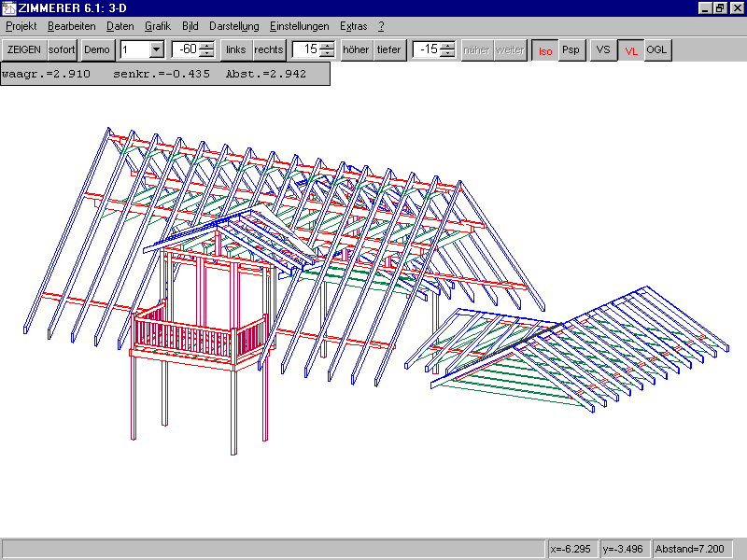Toggle the Iso projection mode

[x=543, y=49]
